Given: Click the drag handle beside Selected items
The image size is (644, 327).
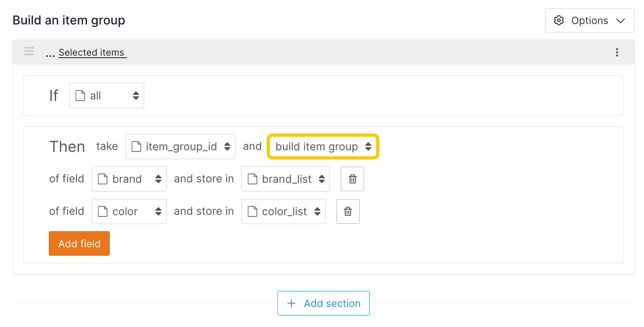Looking at the screenshot, I should pos(29,51).
